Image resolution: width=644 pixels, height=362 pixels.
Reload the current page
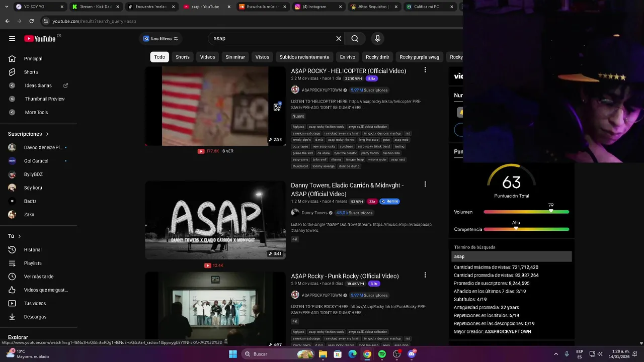tap(31, 21)
